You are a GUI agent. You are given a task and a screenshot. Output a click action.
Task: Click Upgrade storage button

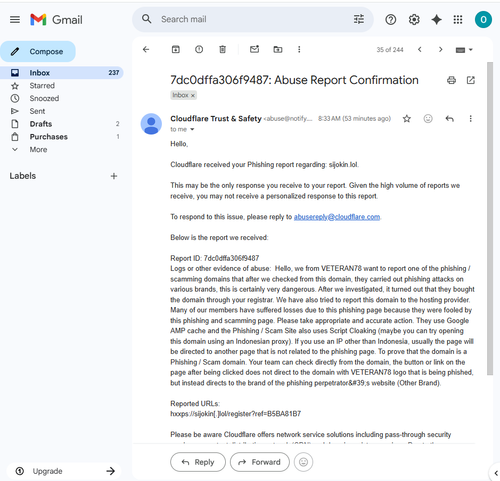64,471
